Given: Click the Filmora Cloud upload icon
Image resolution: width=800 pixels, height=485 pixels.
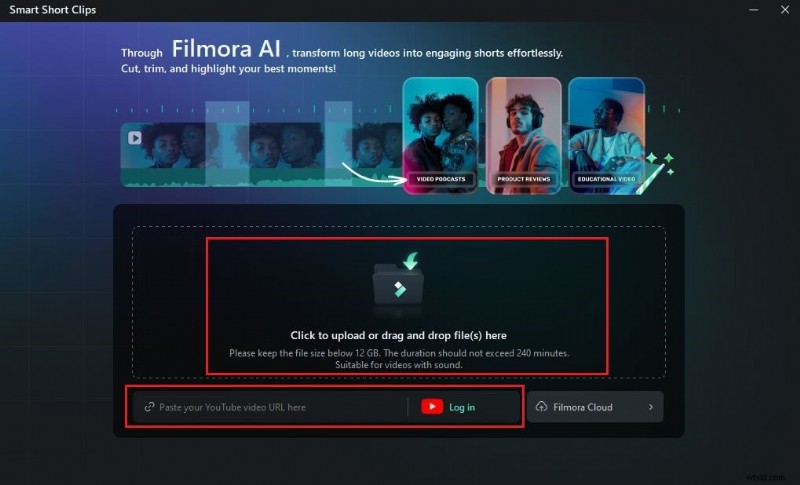Looking at the screenshot, I should click(x=541, y=406).
